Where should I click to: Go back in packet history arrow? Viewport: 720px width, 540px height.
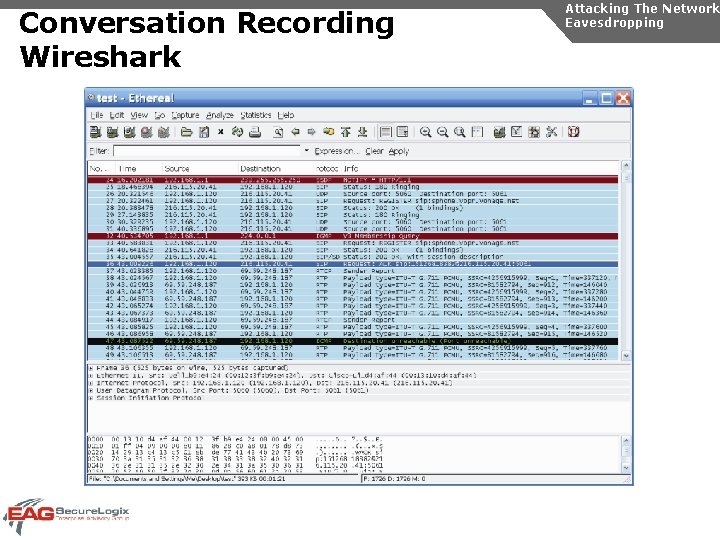[x=295, y=132]
